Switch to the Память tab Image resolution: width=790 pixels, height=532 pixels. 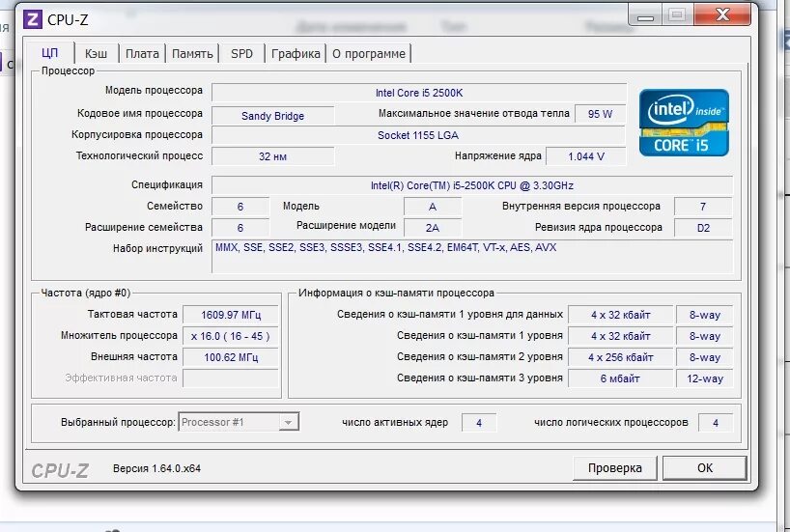click(x=192, y=53)
